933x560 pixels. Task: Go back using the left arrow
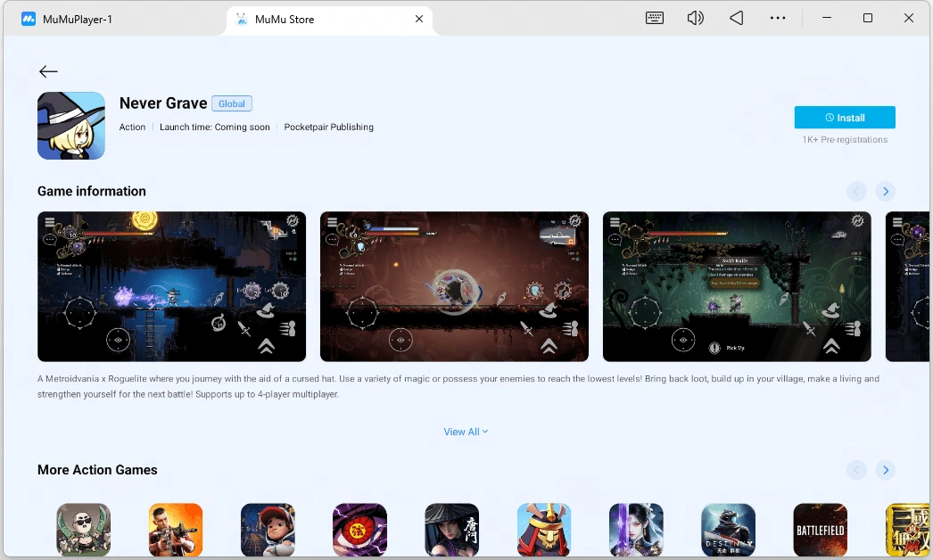coord(48,71)
